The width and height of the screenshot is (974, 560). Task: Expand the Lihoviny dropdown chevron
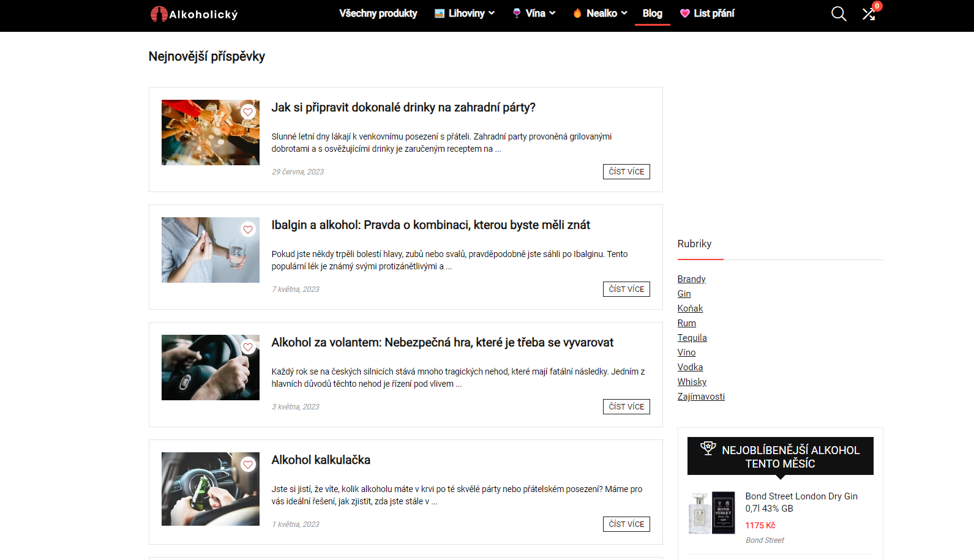[x=492, y=13]
